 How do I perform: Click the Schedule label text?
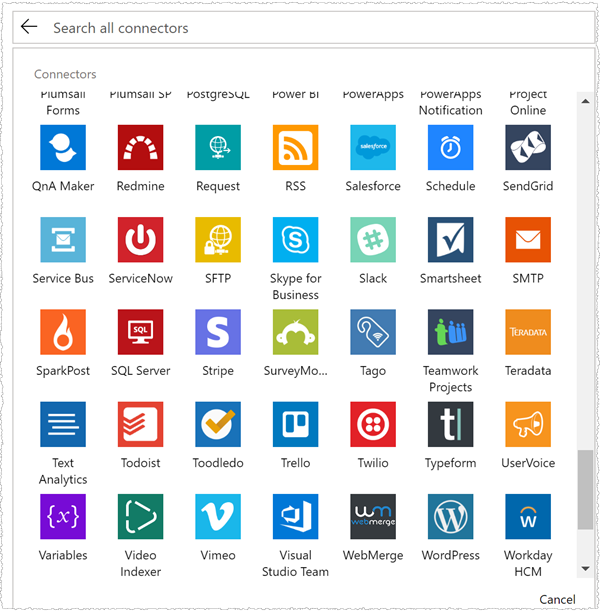(450, 186)
